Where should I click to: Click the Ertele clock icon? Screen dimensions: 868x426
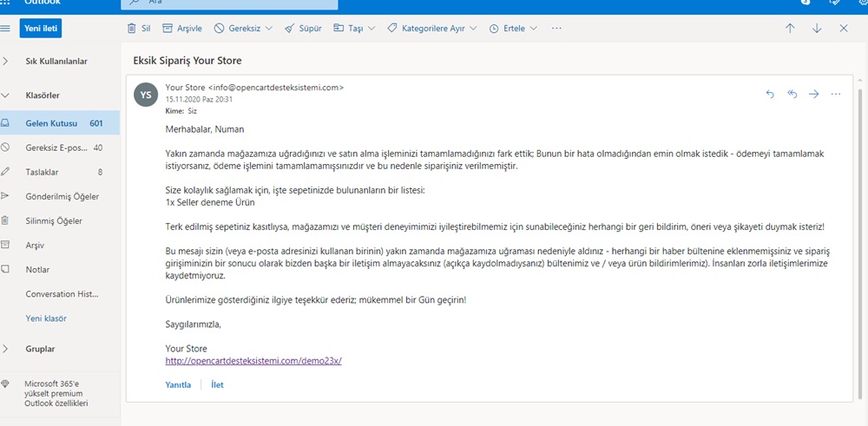tap(494, 29)
